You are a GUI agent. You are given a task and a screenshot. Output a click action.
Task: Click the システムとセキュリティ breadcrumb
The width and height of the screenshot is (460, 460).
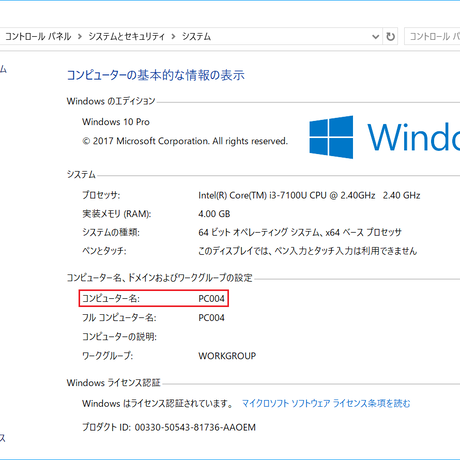(x=127, y=36)
